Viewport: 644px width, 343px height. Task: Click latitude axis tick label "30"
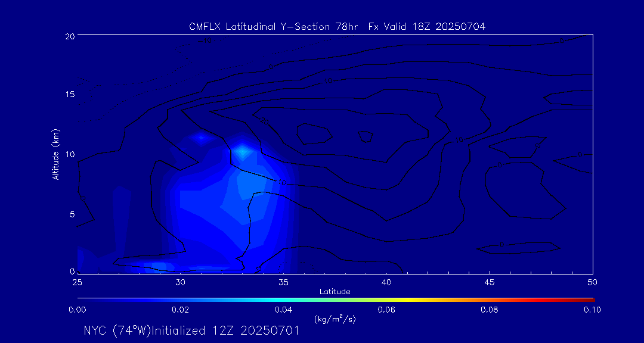point(180,282)
